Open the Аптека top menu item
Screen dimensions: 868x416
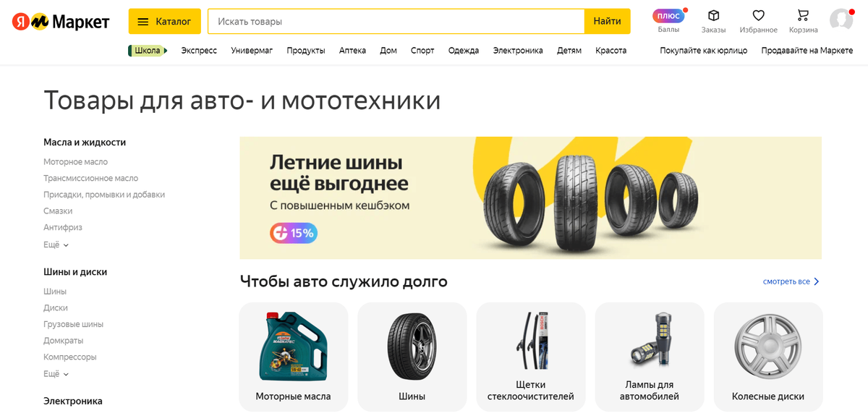coord(352,51)
